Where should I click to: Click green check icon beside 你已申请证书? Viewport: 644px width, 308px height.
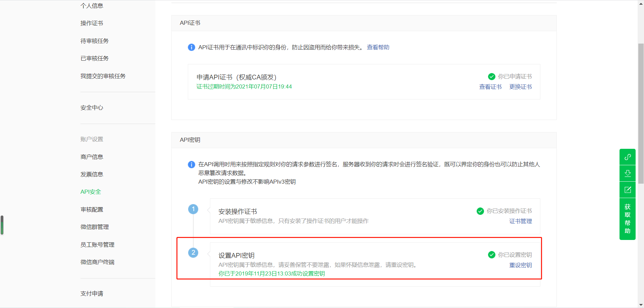click(492, 76)
